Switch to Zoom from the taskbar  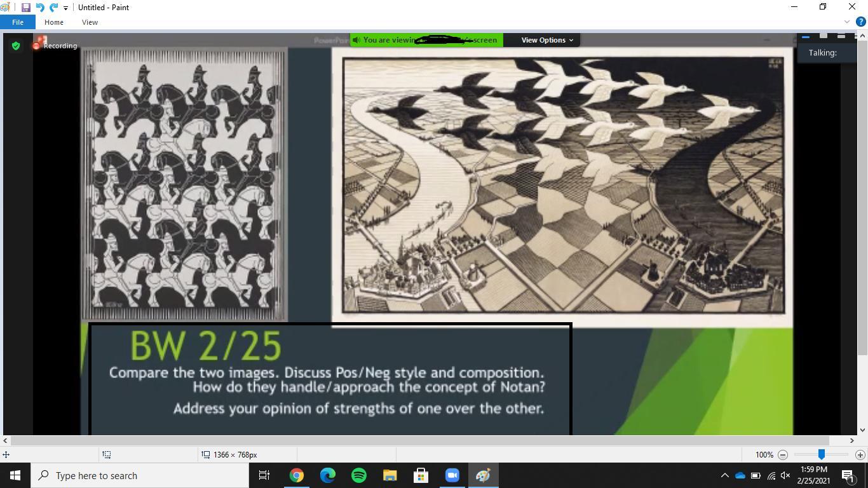tap(452, 475)
